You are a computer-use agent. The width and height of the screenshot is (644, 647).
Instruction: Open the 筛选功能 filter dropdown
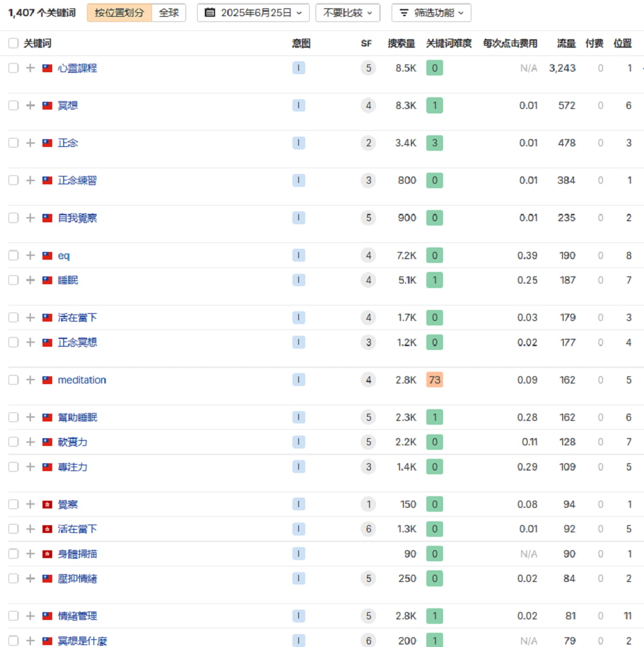(431, 13)
